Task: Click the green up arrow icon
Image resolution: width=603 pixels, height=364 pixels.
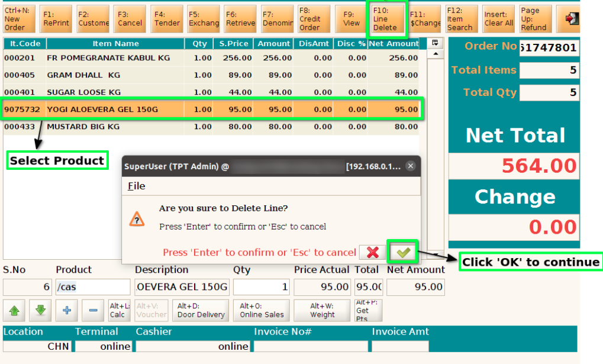Action: (x=15, y=310)
